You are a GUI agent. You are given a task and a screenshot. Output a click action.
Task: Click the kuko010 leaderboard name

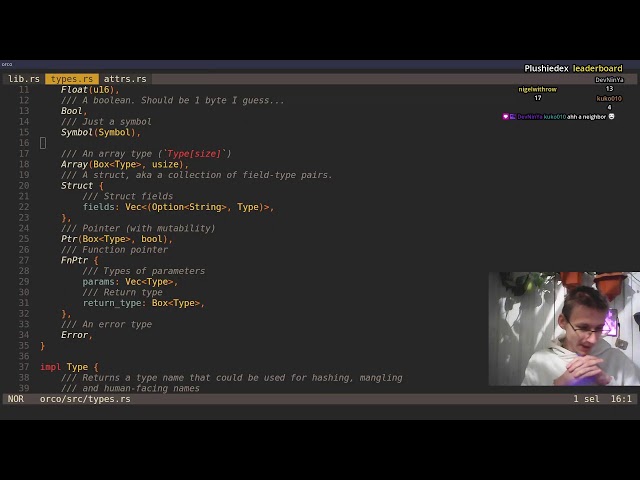pos(609,98)
